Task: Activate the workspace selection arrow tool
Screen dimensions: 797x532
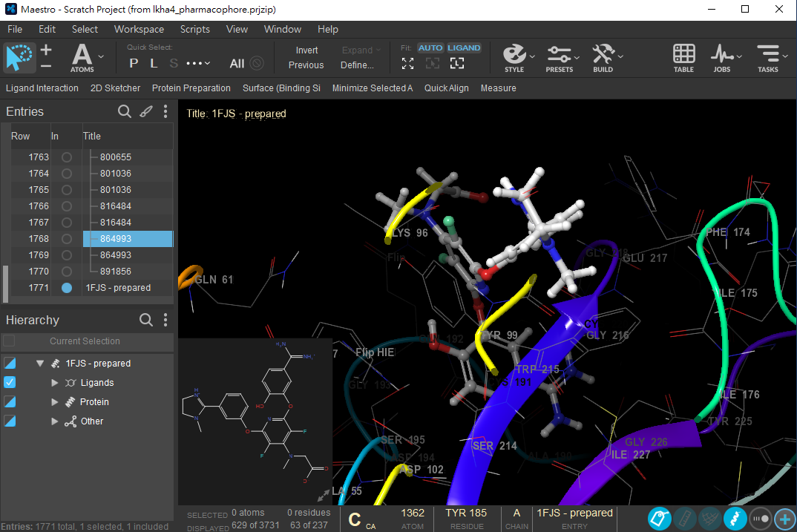Action: coord(19,57)
